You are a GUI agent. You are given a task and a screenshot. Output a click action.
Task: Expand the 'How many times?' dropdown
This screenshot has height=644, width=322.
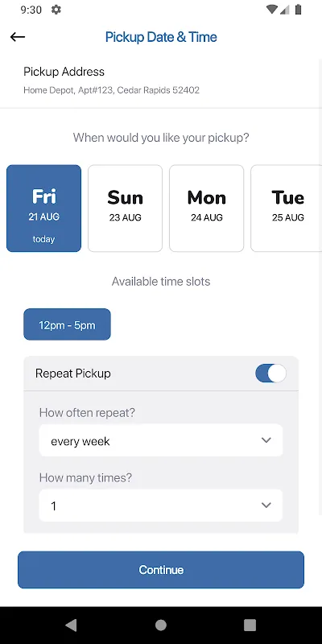coord(161,506)
